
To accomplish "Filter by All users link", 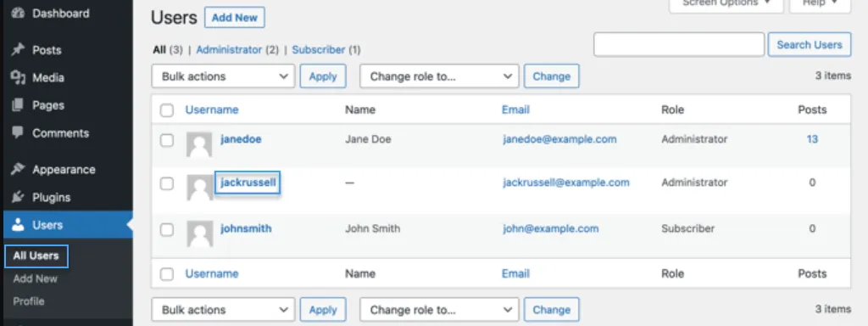I will pyautogui.click(x=159, y=50).
